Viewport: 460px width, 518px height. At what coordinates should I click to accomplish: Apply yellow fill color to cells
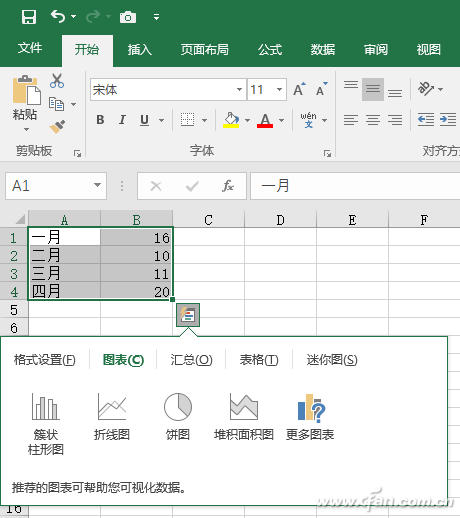(231, 120)
